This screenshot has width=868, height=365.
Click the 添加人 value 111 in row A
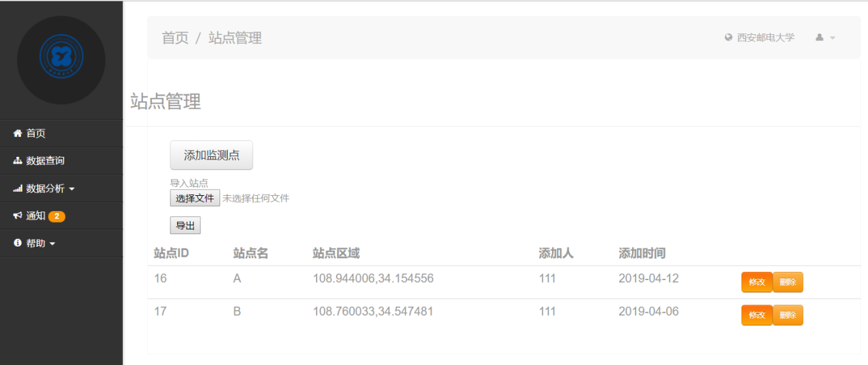coord(547,279)
